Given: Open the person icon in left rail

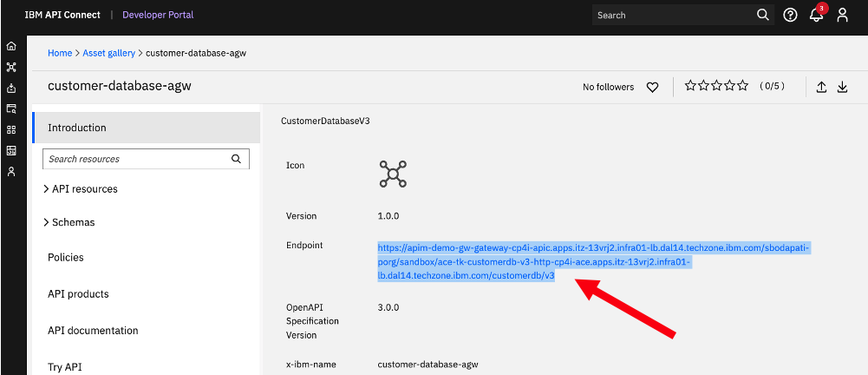Looking at the screenshot, I should [x=11, y=171].
